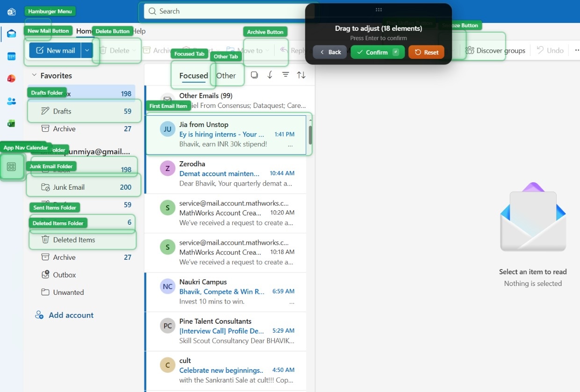This screenshot has height=392, width=580.
Task: Launch Excel from the left app rail
Action: 11,123
